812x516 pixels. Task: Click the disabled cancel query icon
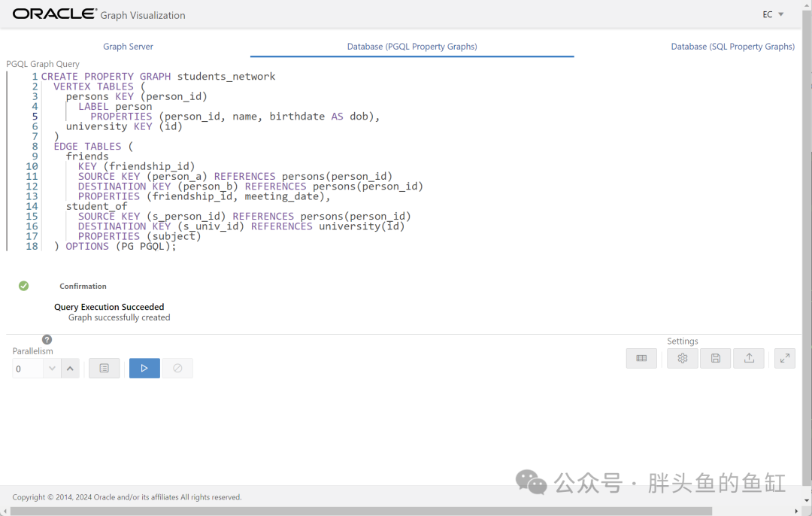pyautogui.click(x=177, y=369)
